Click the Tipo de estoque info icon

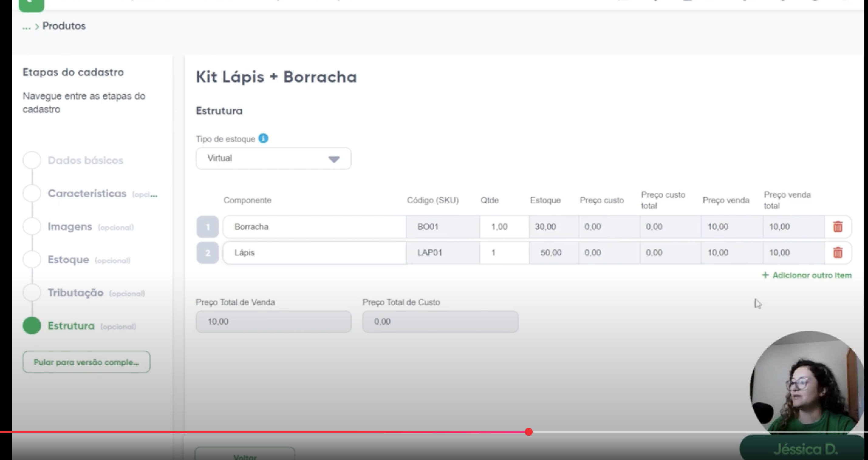coord(263,138)
